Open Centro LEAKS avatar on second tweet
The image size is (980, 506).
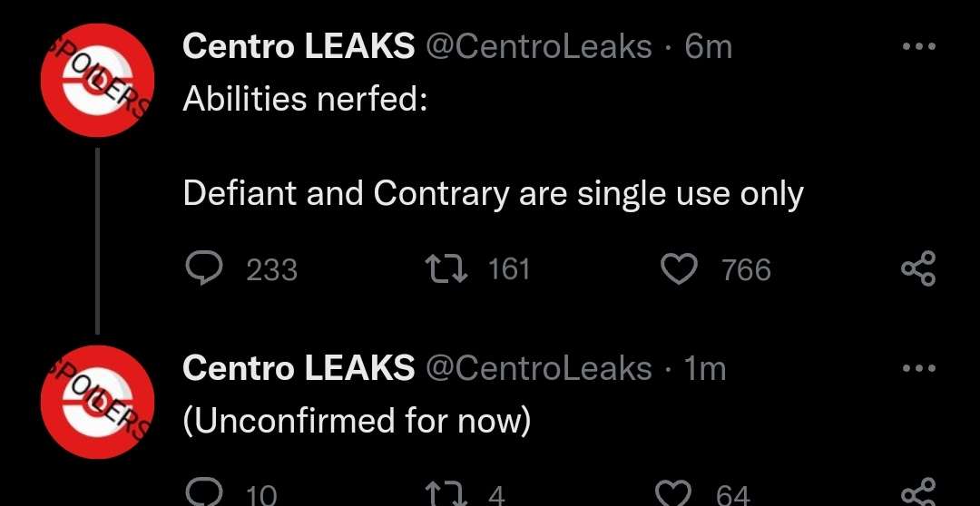[97, 403]
